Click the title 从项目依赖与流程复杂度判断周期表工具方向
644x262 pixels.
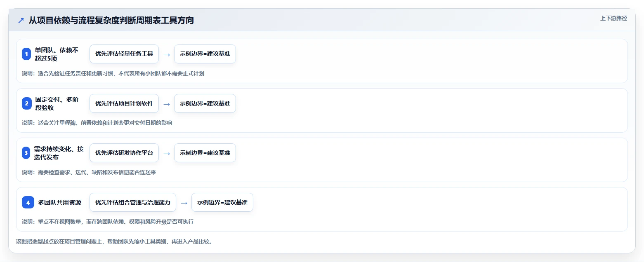click(111, 20)
